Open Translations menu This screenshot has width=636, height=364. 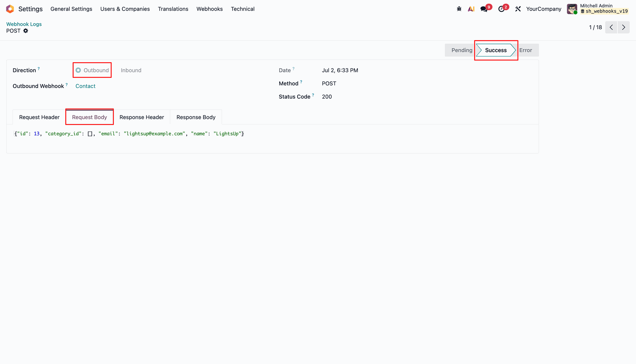pyautogui.click(x=173, y=9)
